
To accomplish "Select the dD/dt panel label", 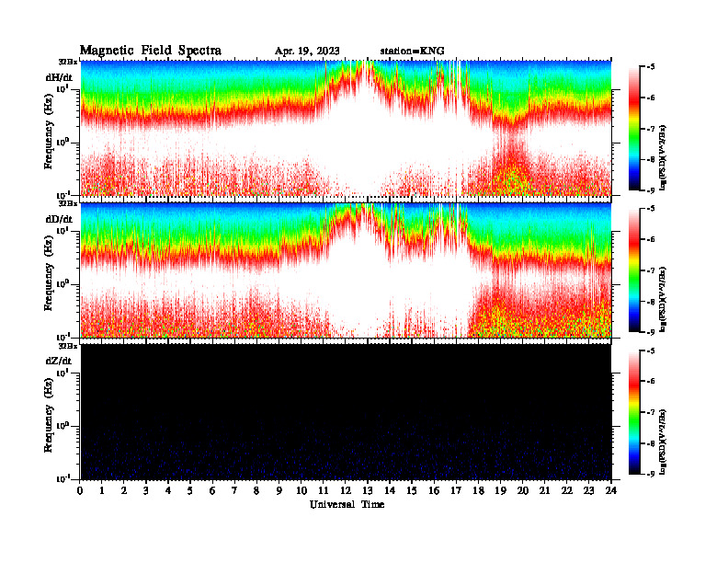I will point(59,219).
